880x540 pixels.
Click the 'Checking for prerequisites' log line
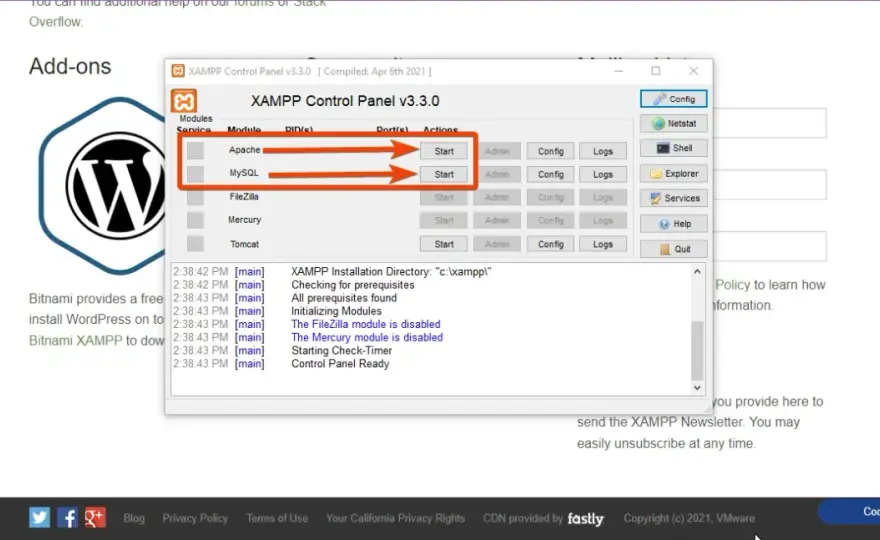(352, 285)
